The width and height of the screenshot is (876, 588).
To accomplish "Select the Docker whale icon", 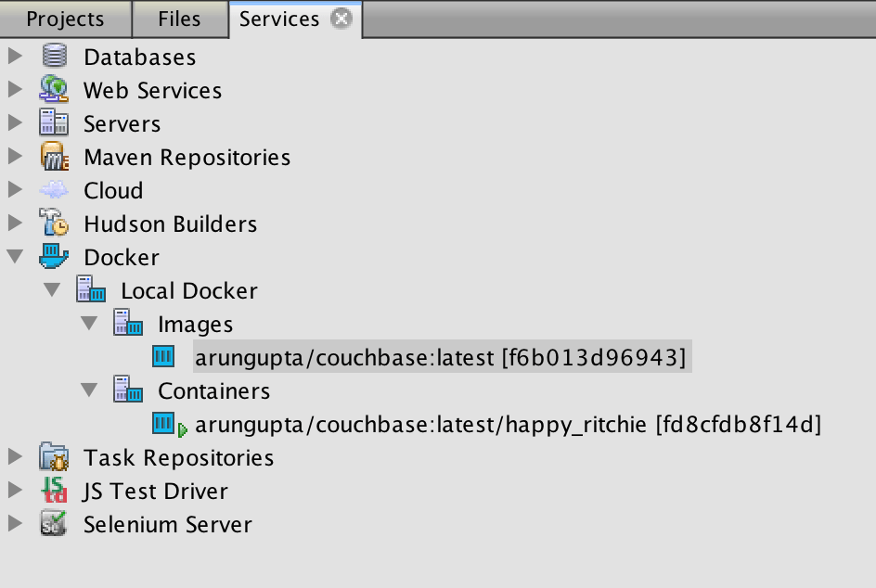I will pyautogui.click(x=53, y=257).
